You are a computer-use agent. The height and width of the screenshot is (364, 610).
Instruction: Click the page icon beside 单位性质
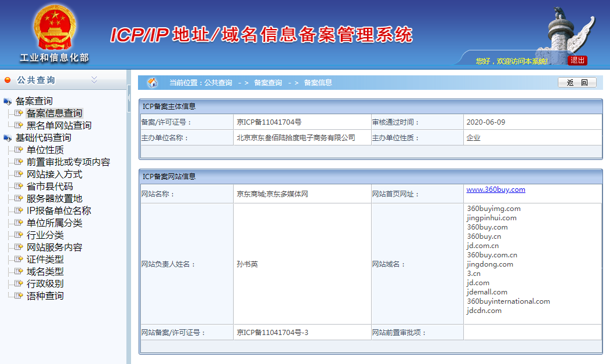[19, 150]
